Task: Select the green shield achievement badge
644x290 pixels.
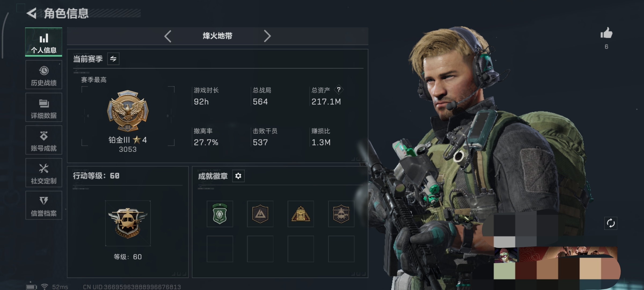Action: coord(220,214)
